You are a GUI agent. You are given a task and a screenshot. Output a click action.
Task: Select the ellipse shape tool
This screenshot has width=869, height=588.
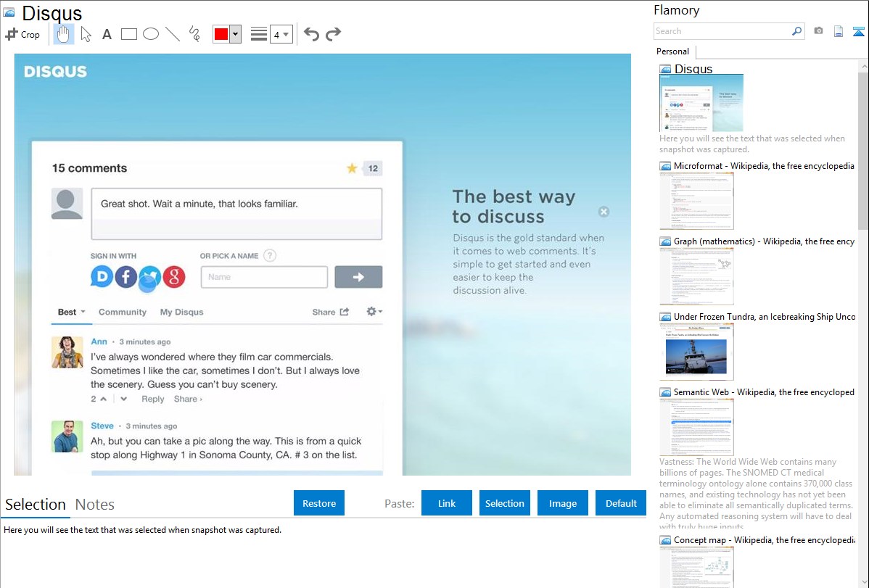coord(151,34)
